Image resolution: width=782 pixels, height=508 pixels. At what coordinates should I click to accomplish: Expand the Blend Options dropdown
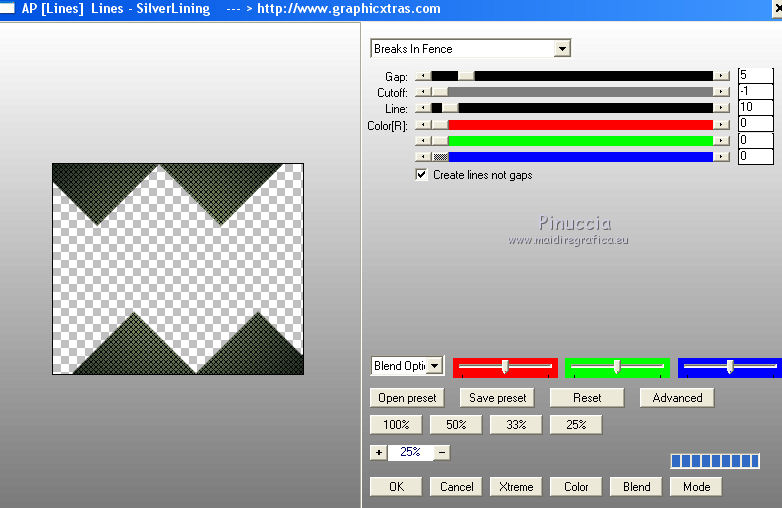435,366
